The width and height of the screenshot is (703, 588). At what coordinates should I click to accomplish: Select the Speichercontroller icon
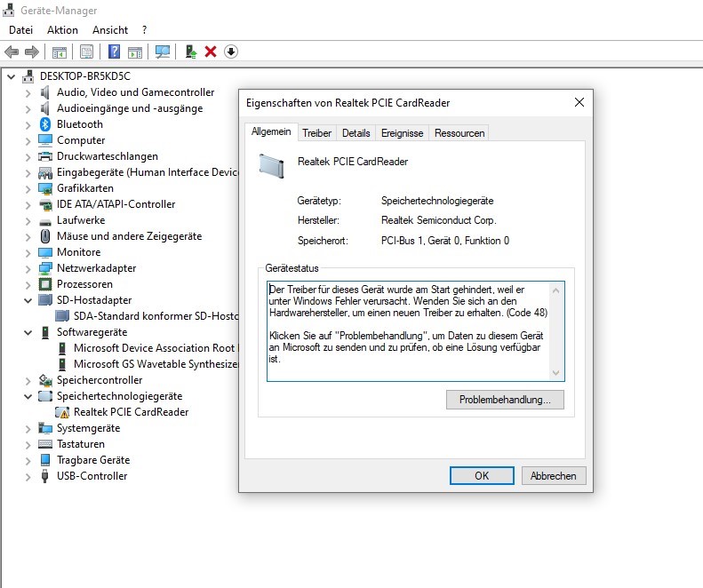click(45, 380)
